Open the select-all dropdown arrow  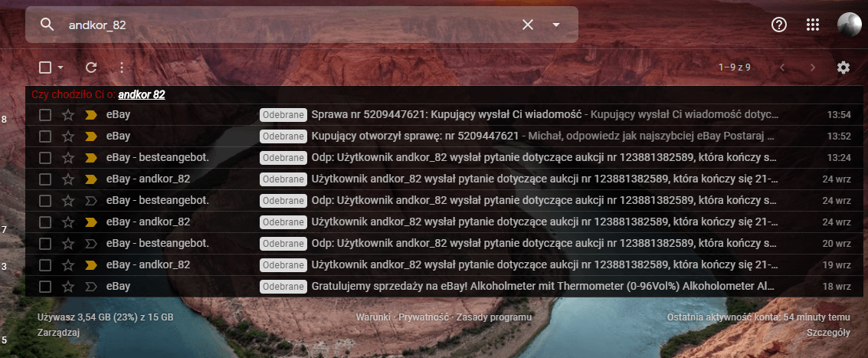[61, 67]
